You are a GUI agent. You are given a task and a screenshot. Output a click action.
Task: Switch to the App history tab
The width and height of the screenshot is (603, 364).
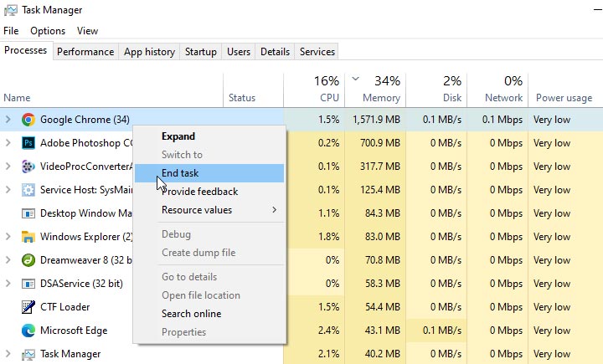click(149, 52)
